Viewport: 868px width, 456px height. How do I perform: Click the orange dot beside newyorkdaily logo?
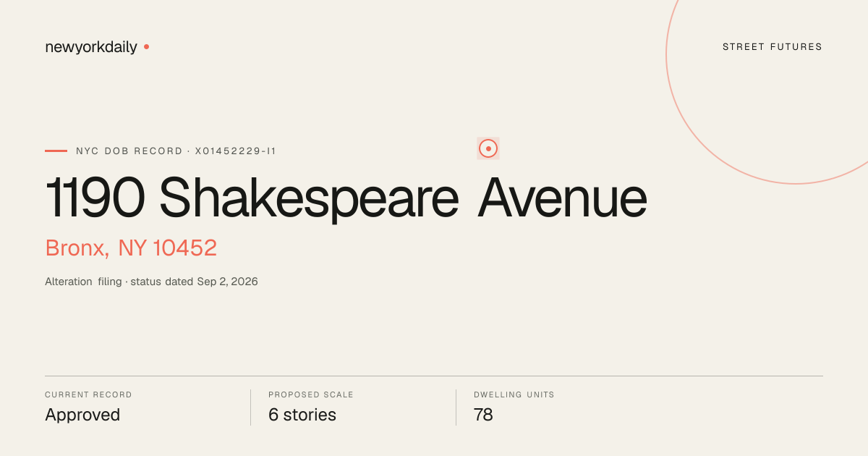pos(146,46)
